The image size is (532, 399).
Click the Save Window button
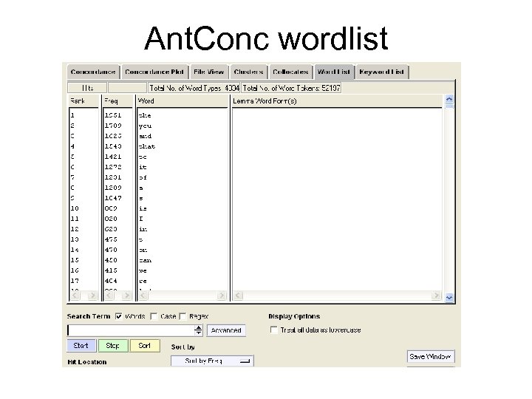pyautogui.click(x=430, y=357)
